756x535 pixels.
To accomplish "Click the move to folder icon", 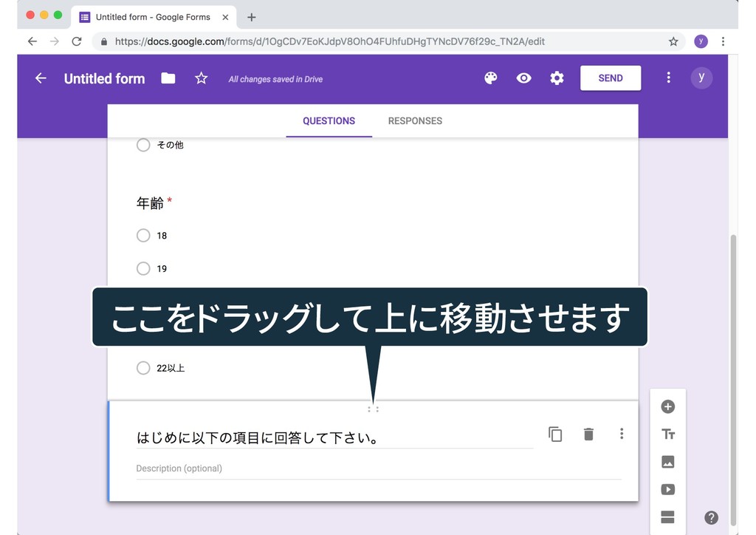I will [168, 78].
